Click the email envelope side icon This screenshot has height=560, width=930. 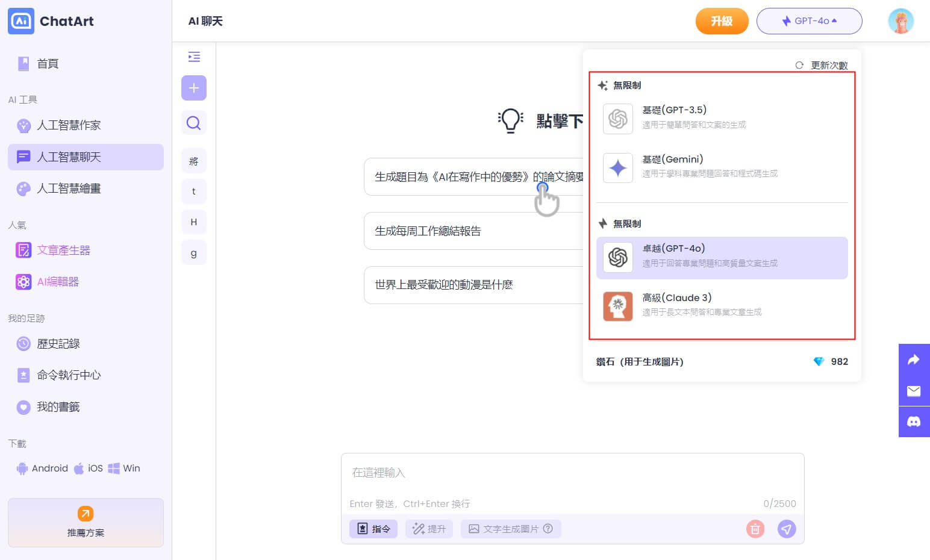click(x=914, y=391)
